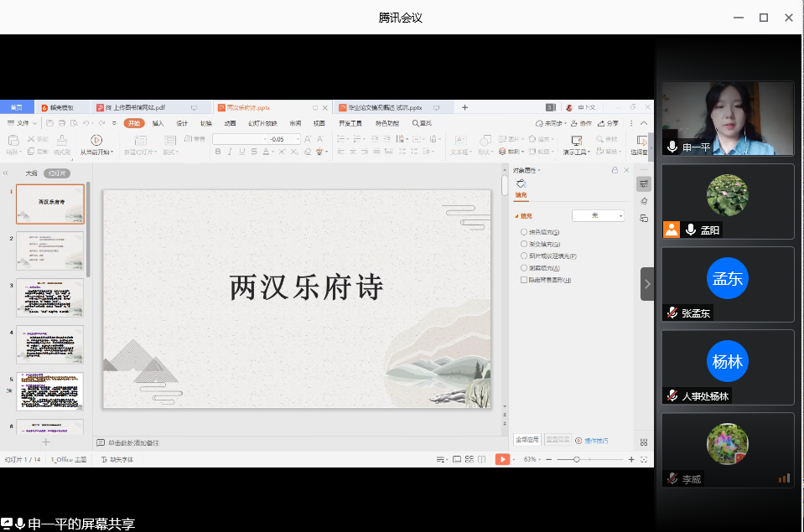Click the fit-to-window icon beside zoom slider
The height and width of the screenshot is (532, 804).
(x=644, y=459)
